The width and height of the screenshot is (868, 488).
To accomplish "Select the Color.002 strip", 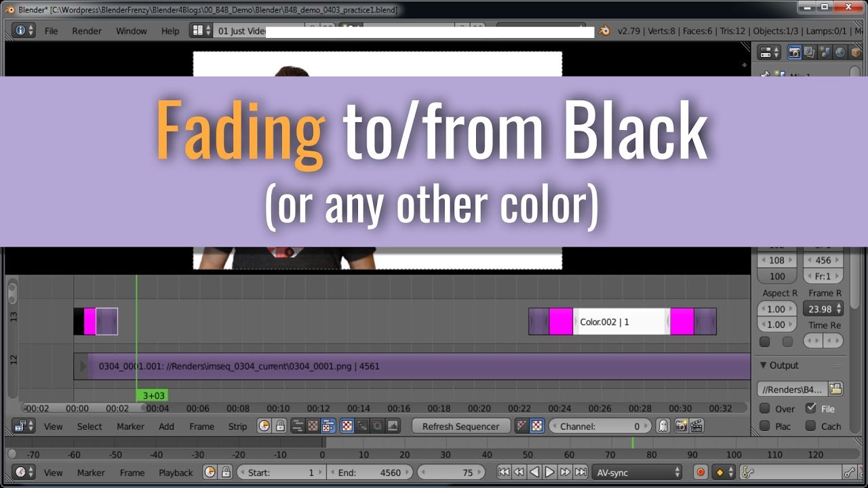I will 622,321.
